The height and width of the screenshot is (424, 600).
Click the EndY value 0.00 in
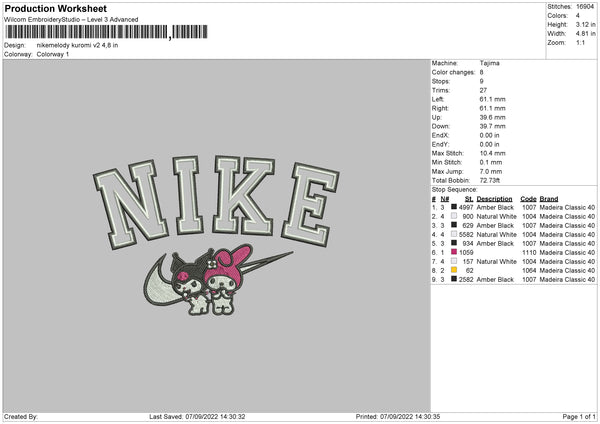coord(489,144)
